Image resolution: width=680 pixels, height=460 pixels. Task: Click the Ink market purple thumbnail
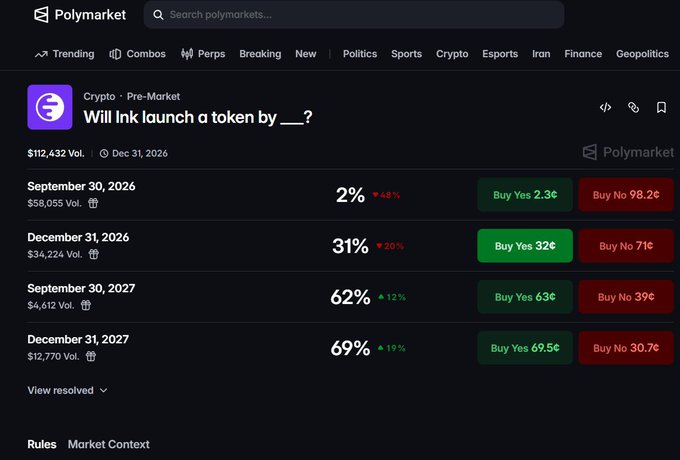(x=50, y=107)
